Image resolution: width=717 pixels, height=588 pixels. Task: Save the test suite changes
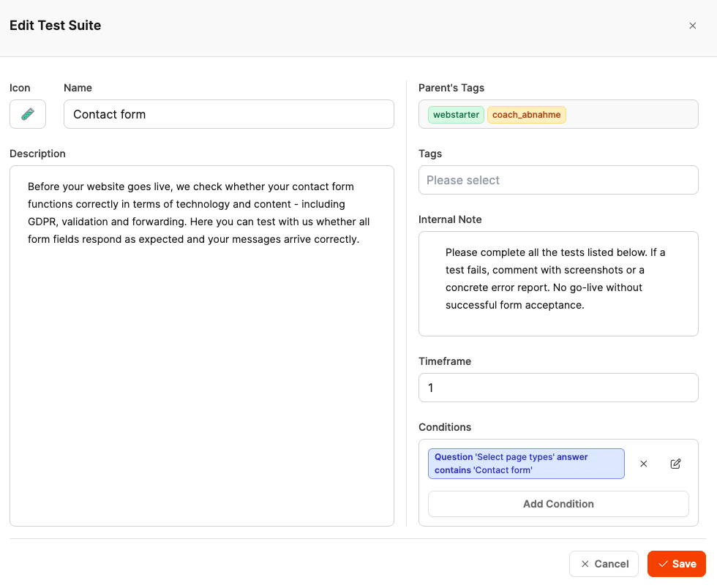tap(677, 564)
